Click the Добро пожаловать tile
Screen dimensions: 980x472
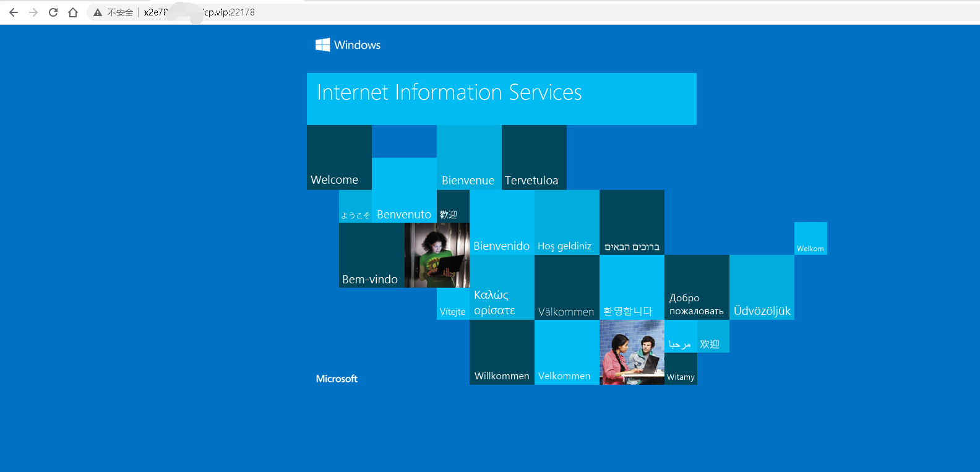point(697,287)
